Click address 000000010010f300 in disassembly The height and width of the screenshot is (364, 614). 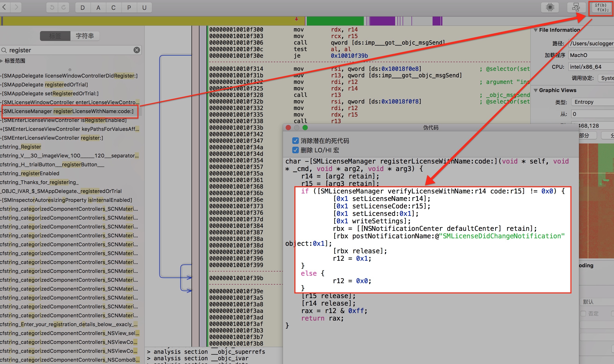(x=236, y=30)
